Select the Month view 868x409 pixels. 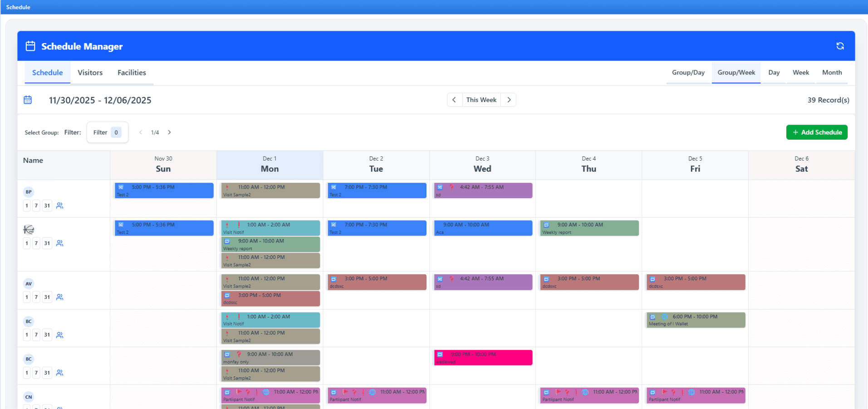832,73
